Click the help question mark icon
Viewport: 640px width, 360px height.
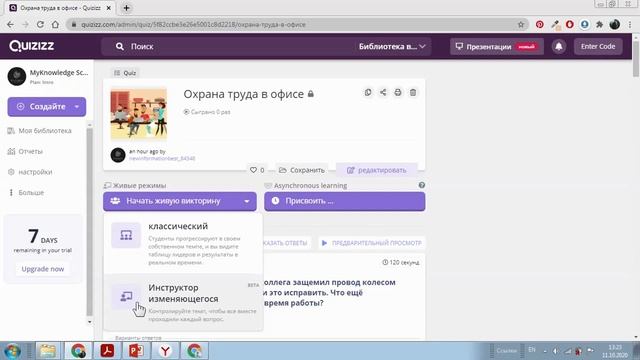tap(422, 185)
